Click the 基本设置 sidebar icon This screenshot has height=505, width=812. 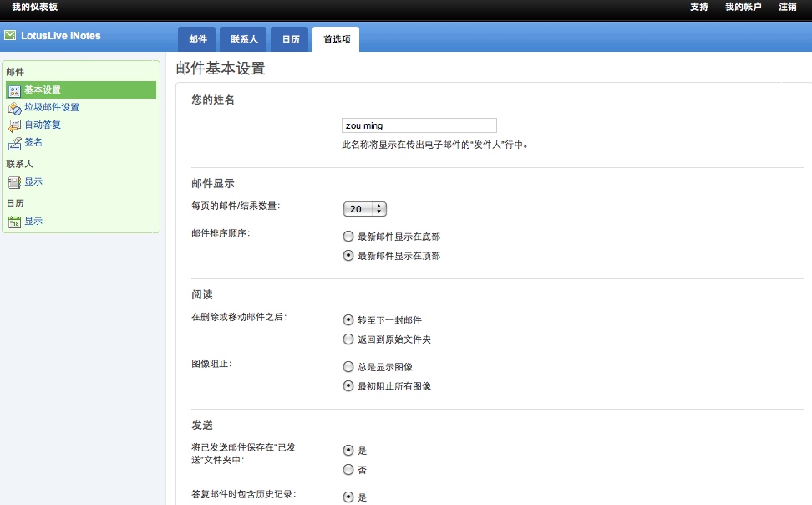click(x=14, y=90)
